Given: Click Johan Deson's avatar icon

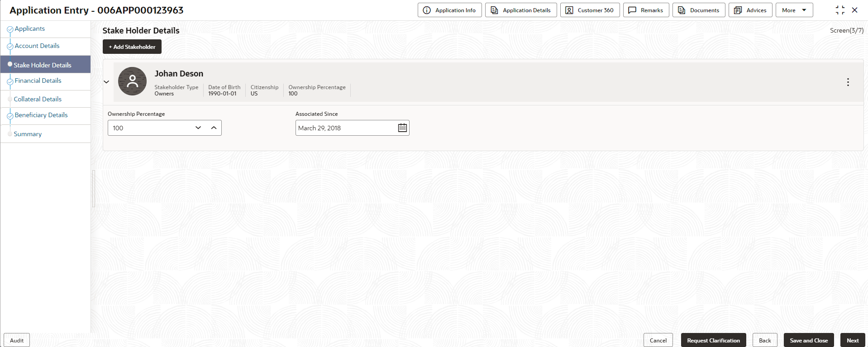Looking at the screenshot, I should tap(132, 81).
